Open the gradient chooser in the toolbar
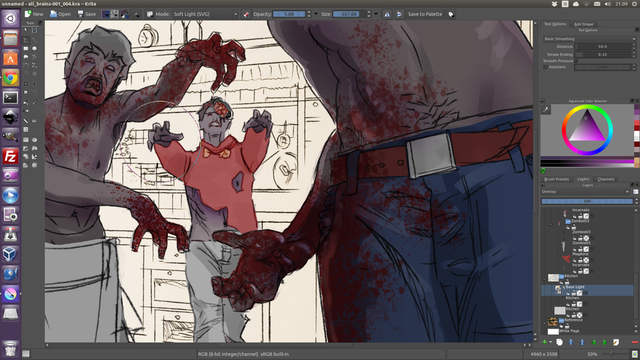 click(106, 14)
